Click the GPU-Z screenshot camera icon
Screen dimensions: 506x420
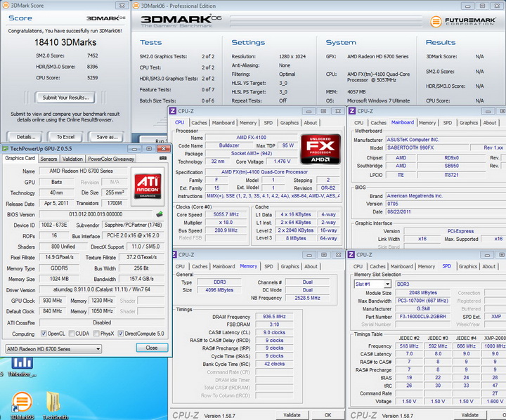point(163,158)
